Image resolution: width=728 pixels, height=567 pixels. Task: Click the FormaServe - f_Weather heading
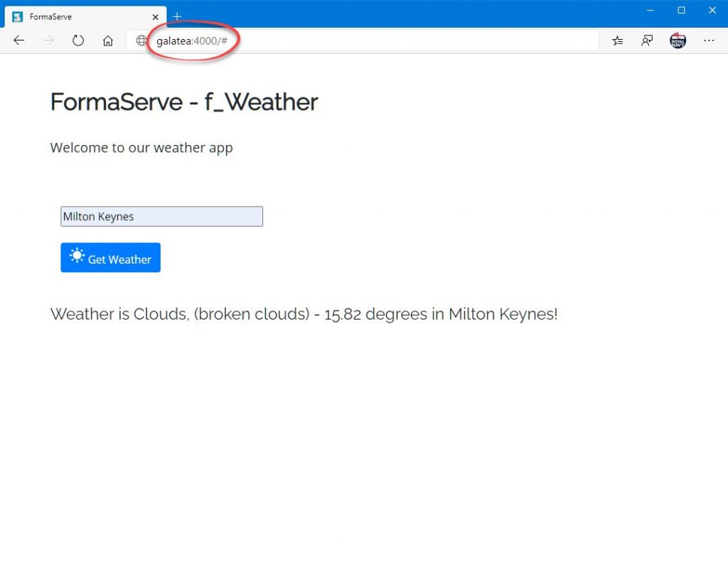pos(183,102)
